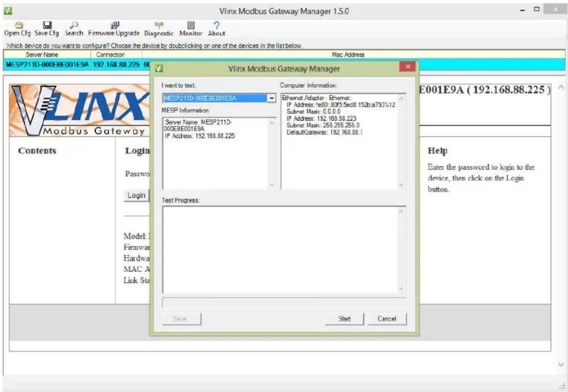Click the Subnet Mask 255.255.255.0 line
This screenshot has height=392, width=568.
pyautogui.click(x=323, y=126)
